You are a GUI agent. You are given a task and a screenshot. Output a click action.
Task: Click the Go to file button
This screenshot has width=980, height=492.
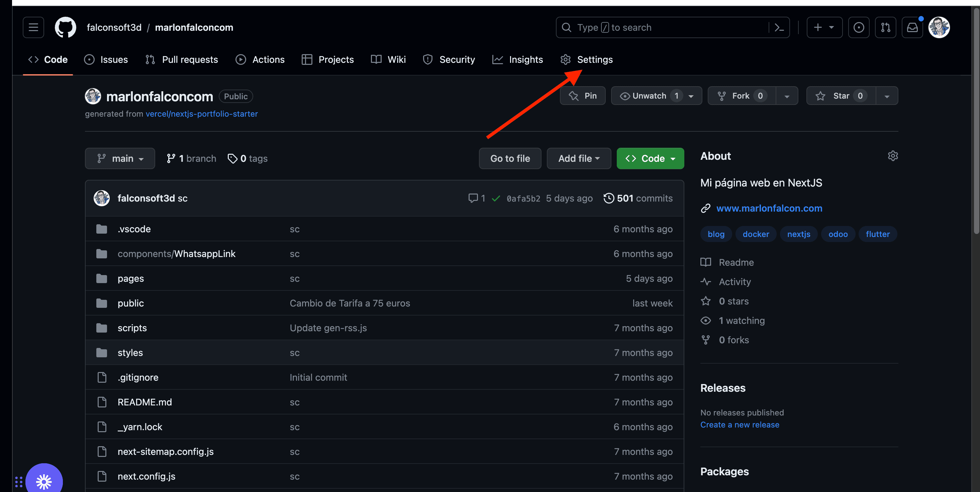510,158
